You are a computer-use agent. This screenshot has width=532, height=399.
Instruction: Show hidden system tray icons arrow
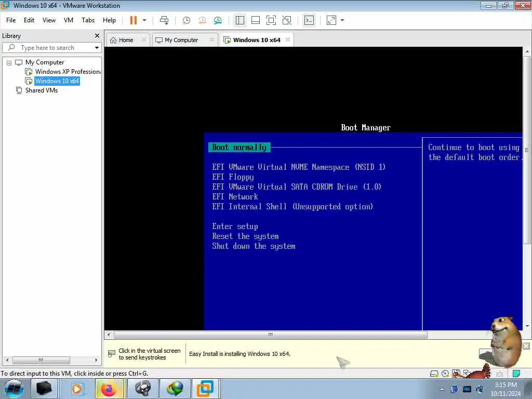point(442,389)
